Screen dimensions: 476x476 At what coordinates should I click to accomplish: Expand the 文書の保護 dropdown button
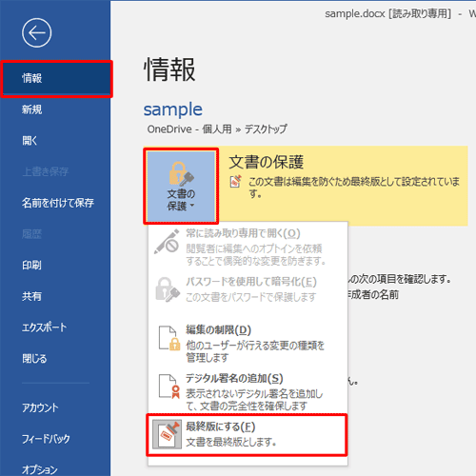[x=181, y=186]
